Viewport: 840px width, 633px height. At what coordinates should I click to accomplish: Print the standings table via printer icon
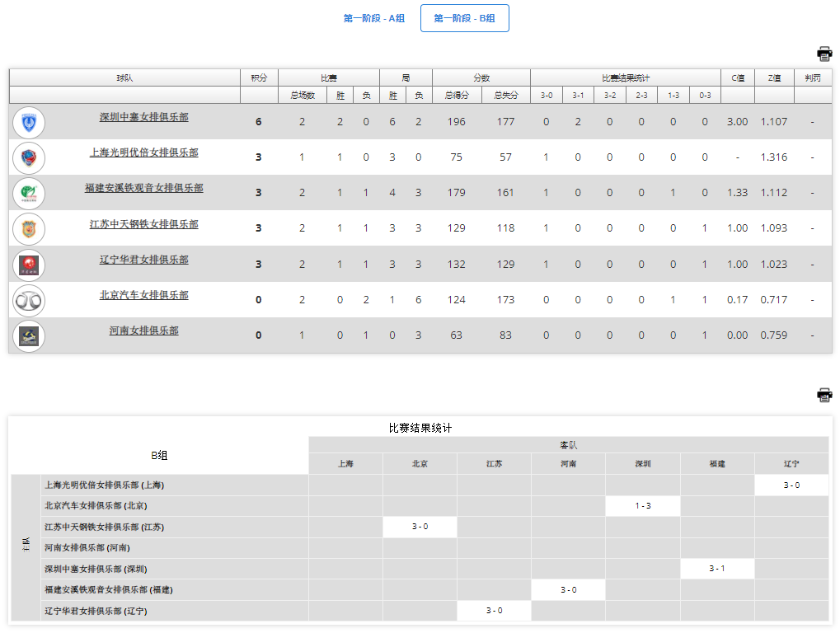click(824, 54)
